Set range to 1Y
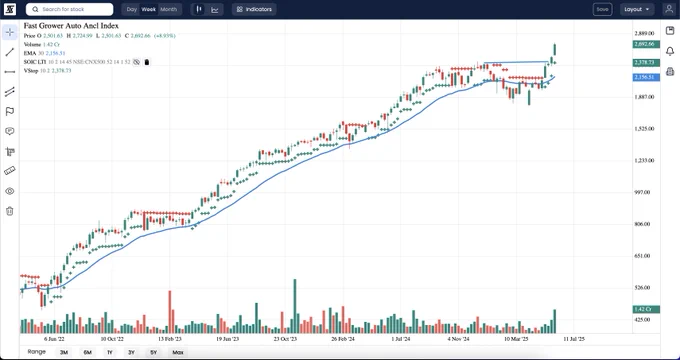This screenshot has height=360, width=680. (x=110, y=352)
